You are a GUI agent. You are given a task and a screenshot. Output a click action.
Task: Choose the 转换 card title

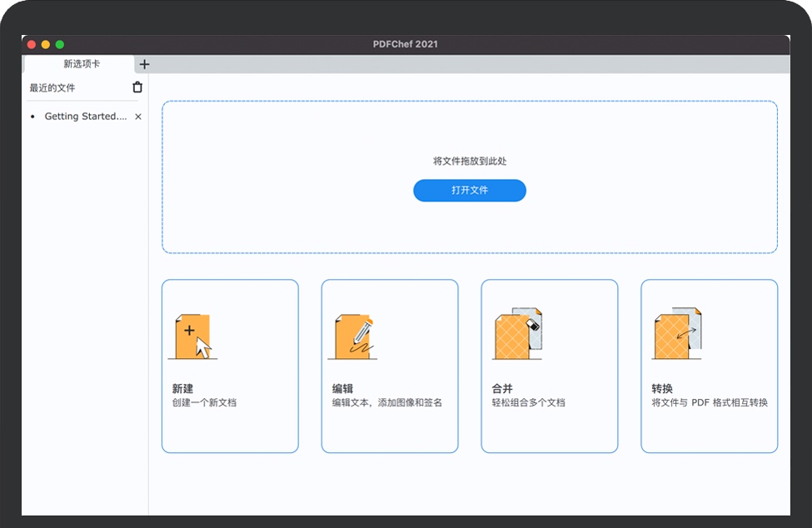pos(662,389)
